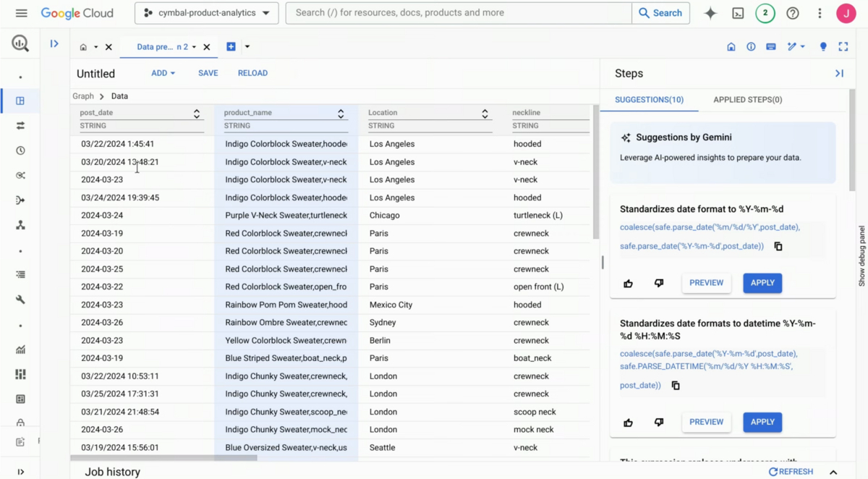868x479 pixels.
Task: Open the cymbal-product-analytics project selector
Action: (x=207, y=13)
